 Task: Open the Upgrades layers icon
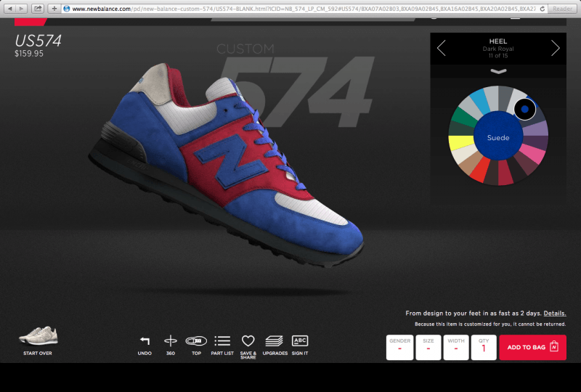[x=275, y=340]
